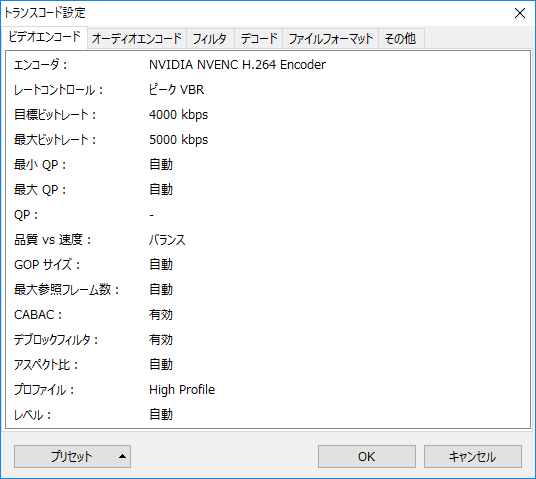Change the High Profile setting value
The image size is (536, 479).
tap(182, 390)
